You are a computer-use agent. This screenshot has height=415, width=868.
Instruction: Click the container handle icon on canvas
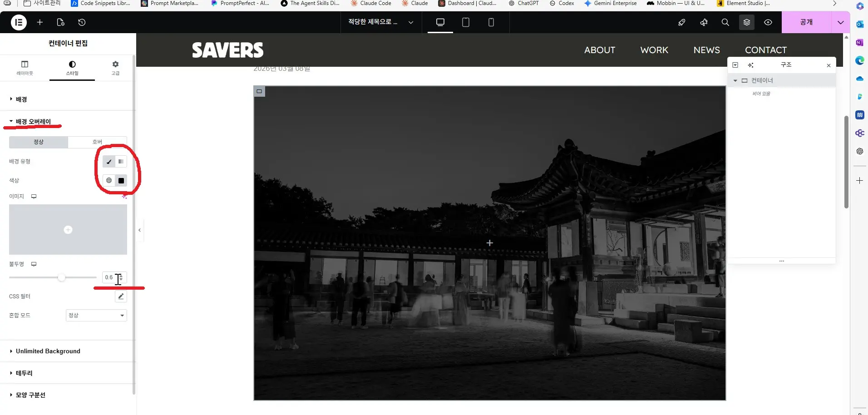pos(259,91)
